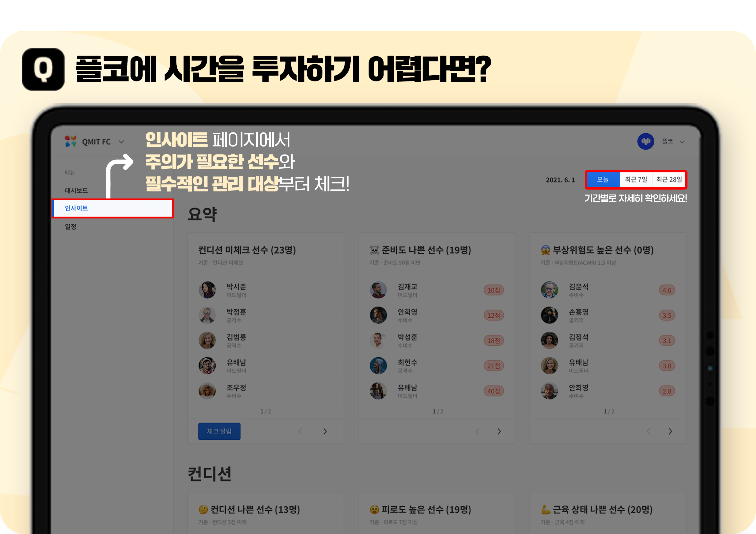This screenshot has width=756, height=534.
Task: Go to next page of 준비도 나쁜 선수 card
Action: click(499, 431)
